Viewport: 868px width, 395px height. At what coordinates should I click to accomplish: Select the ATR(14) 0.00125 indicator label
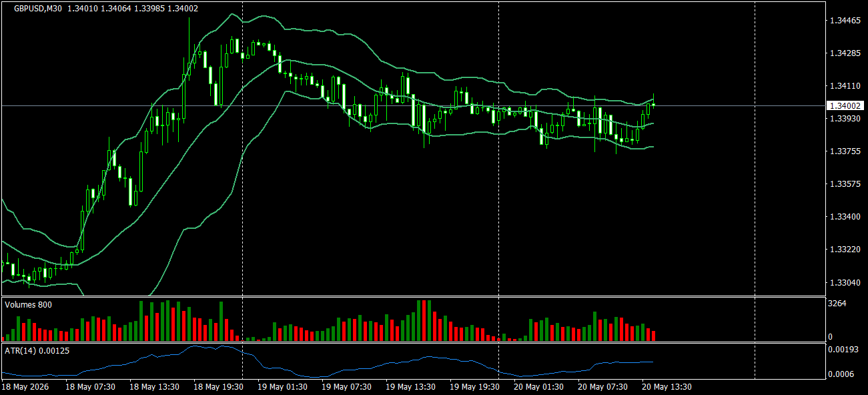37,350
